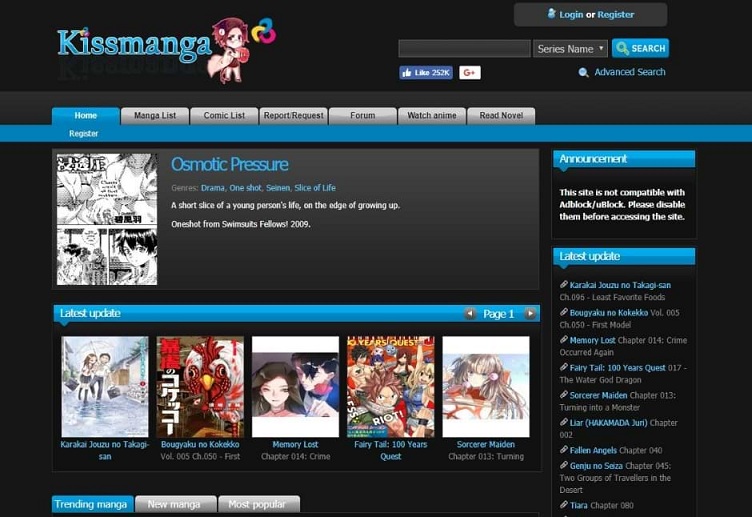Viewport: 752px width, 517px height.
Task: Click Register in the blue submenu bar
Action: [x=83, y=133]
